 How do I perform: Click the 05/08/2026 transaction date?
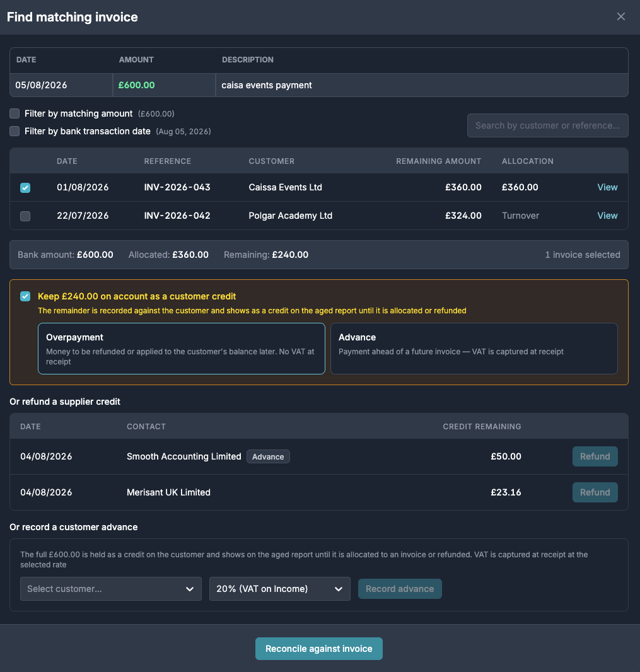(x=41, y=85)
